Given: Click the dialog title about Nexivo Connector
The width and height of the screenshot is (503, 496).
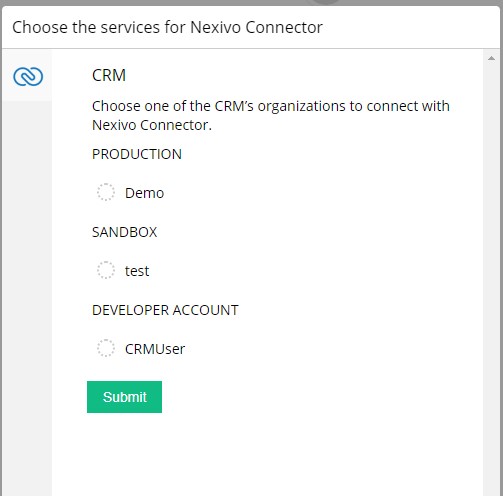Looking at the screenshot, I should tap(167, 27).
